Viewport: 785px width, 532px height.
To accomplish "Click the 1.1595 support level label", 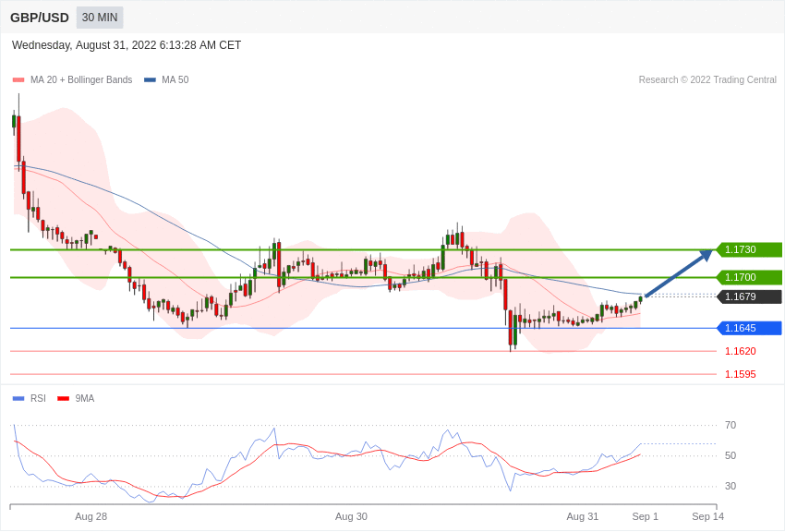I will tap(741, 374).
